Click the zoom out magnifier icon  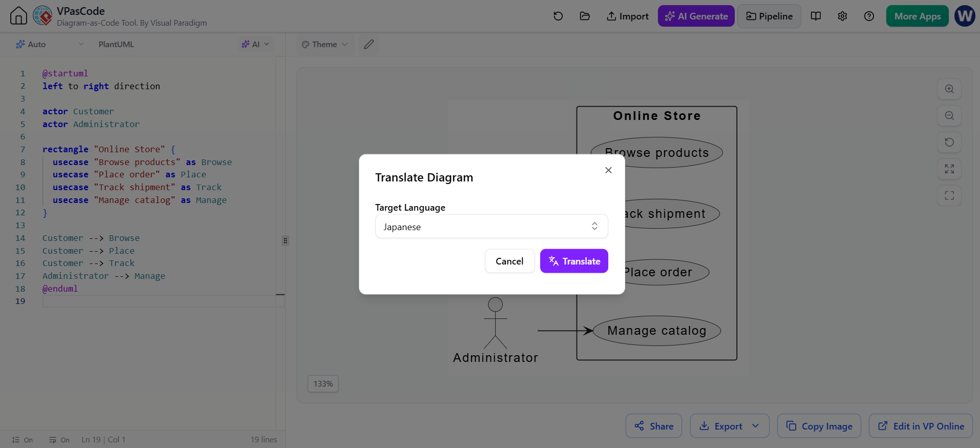(949, 116)
